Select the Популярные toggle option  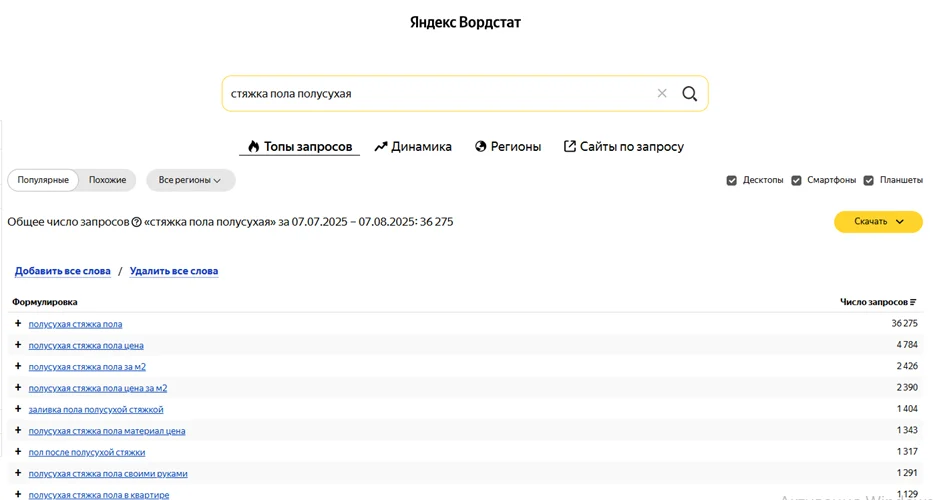(x=43, y=180)
